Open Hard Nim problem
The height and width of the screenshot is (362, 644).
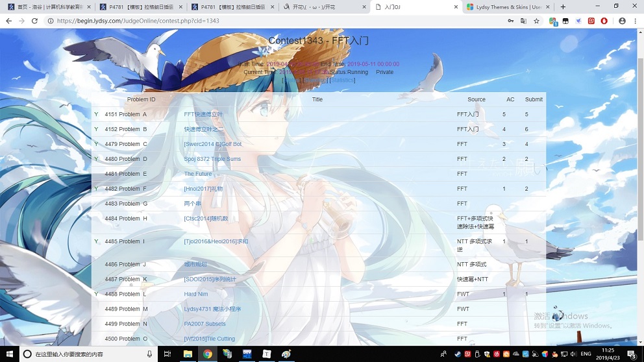(x=196, y=294)
